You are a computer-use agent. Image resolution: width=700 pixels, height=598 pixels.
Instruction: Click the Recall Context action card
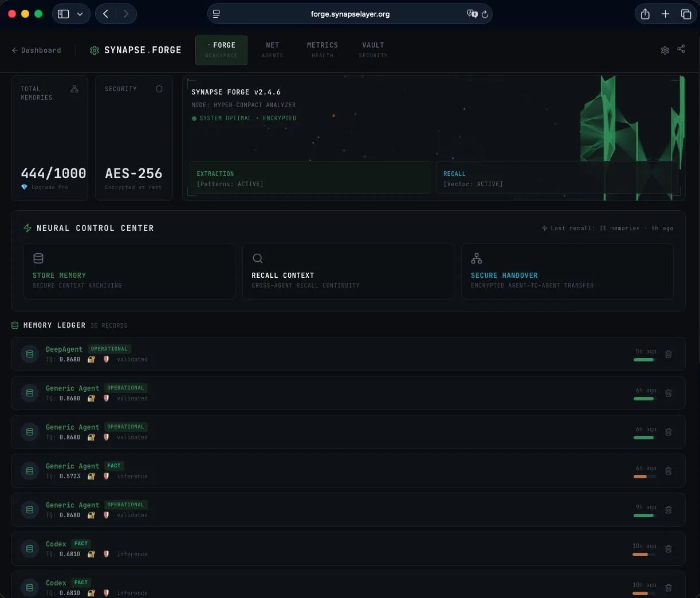(348, 272)
